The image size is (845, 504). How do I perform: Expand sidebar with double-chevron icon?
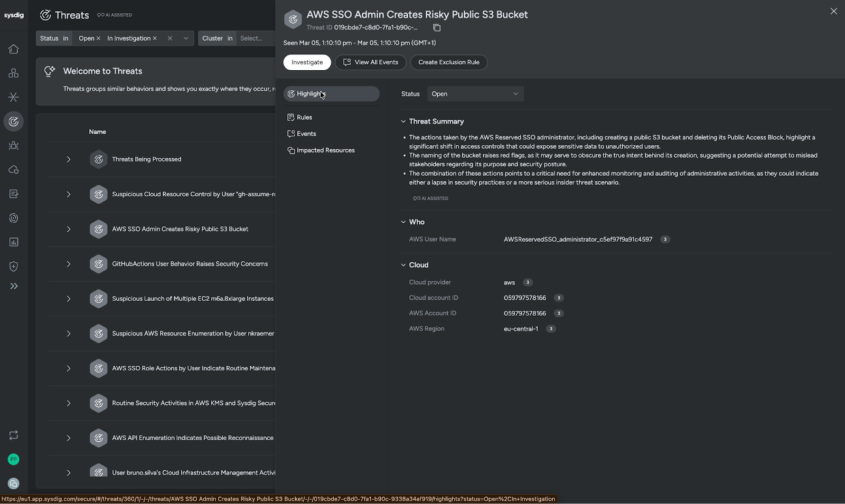click(x=14, y=286)
